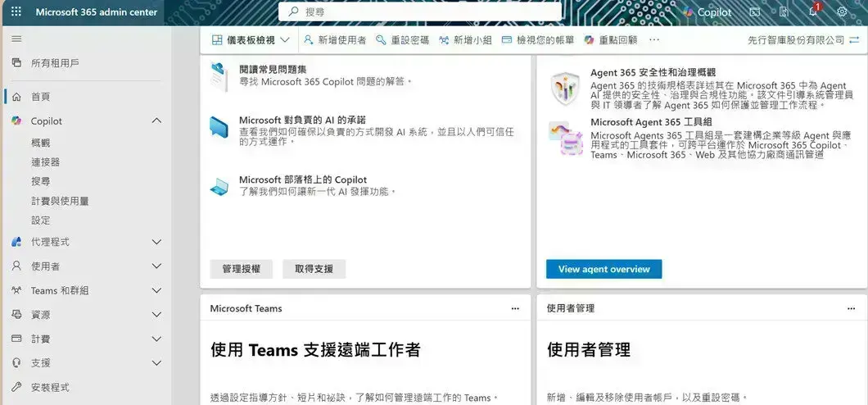Open more toolbar commands ellipsis

(654, 40)
